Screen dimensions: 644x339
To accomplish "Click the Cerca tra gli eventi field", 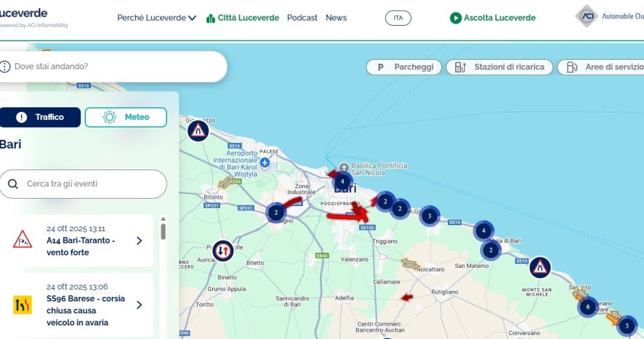I will (x=83, y=184).
